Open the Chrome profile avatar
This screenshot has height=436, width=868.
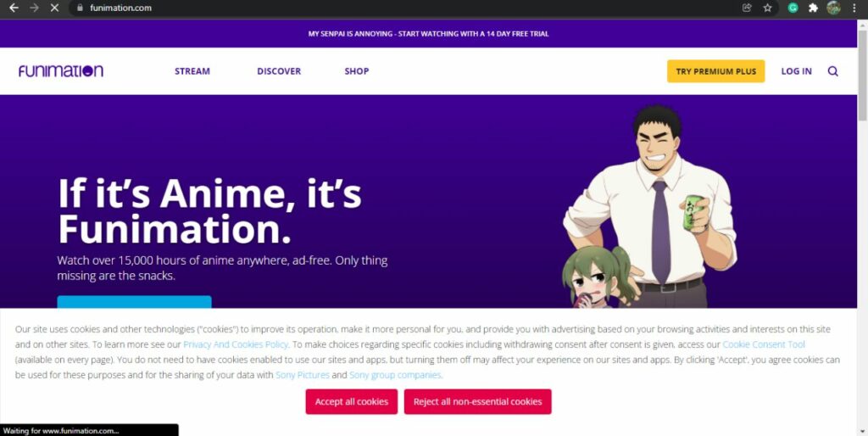pyautogui.click(x=833, y=8)
